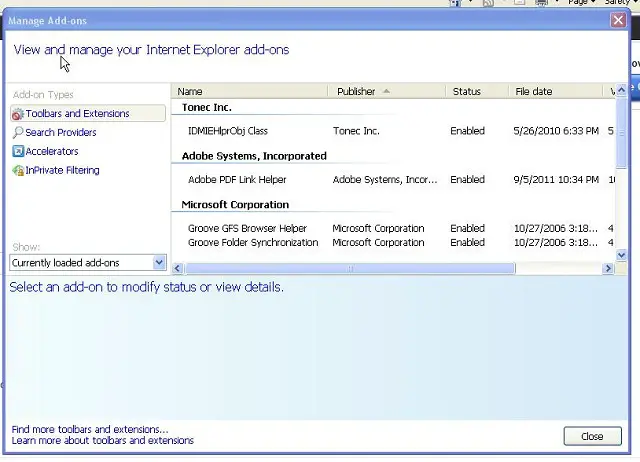The width and height of the screenshot is (640, 462).
Task: Click the vertical scrollbar up arrow
Action: coord(621,90)
